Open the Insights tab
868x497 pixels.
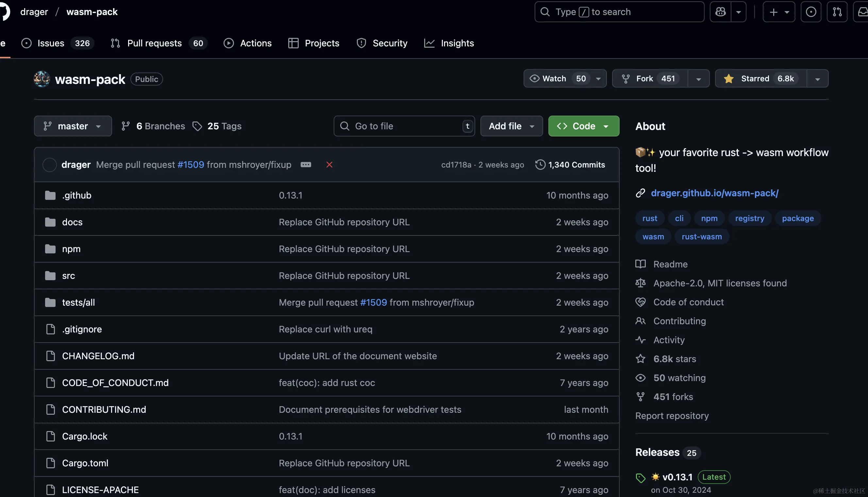coord(449,43)
